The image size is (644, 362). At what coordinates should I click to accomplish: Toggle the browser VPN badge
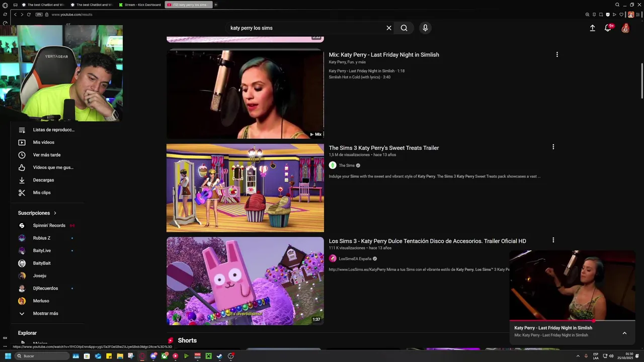39,15
